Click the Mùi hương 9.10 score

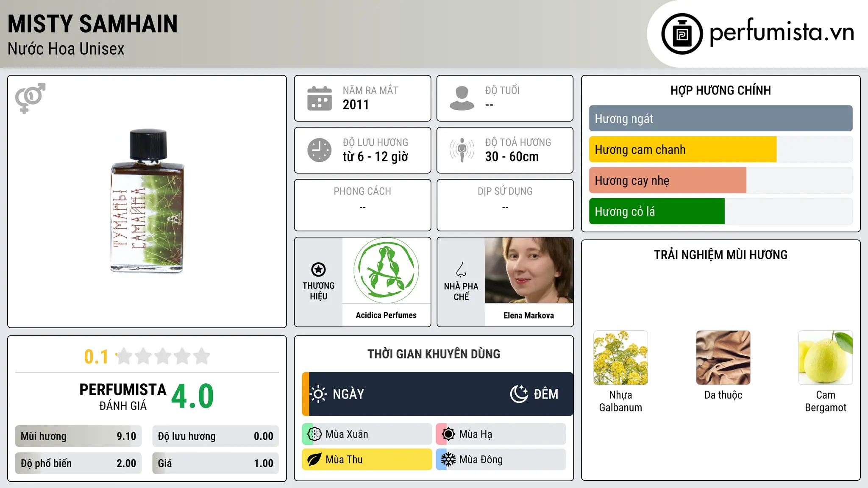coord(78,436)
